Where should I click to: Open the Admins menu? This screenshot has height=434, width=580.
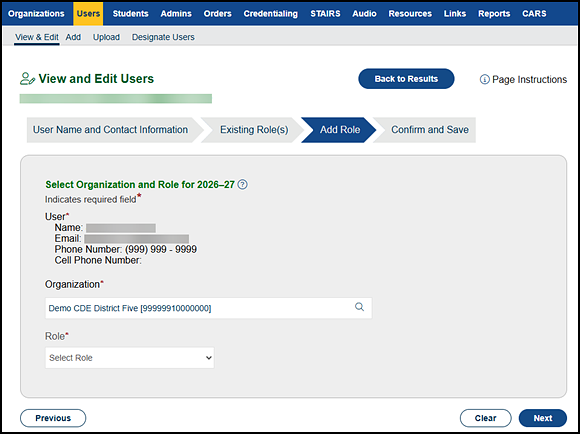[176, 14]
